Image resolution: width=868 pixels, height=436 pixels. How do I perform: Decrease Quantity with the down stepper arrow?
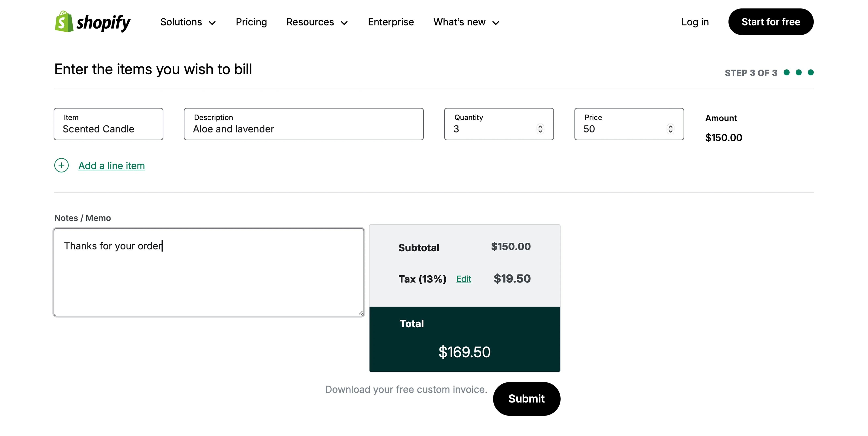[x=540, y=131]
